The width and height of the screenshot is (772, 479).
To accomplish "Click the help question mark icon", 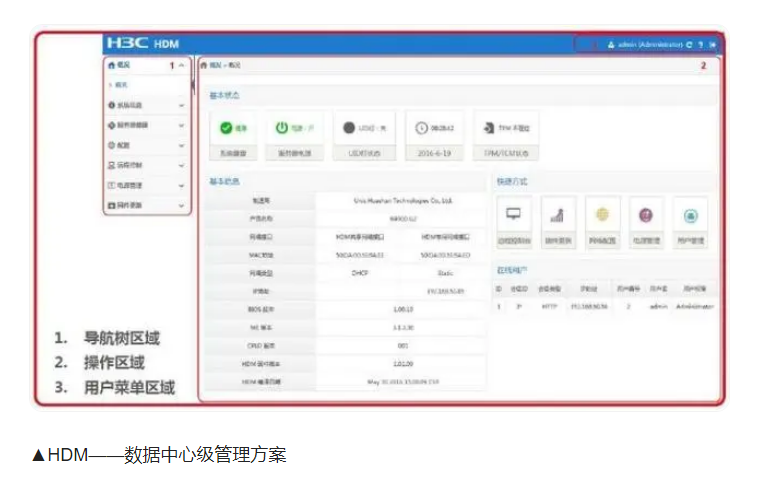I will (x=701, y=45).
